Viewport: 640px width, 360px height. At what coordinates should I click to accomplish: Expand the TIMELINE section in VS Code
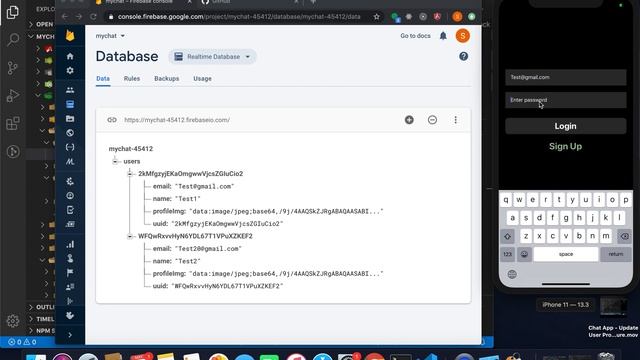click(41, 319)
